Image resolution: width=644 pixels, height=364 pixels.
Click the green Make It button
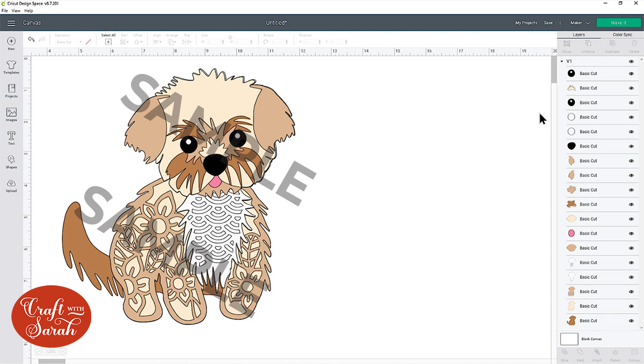(x=618, y=23)
